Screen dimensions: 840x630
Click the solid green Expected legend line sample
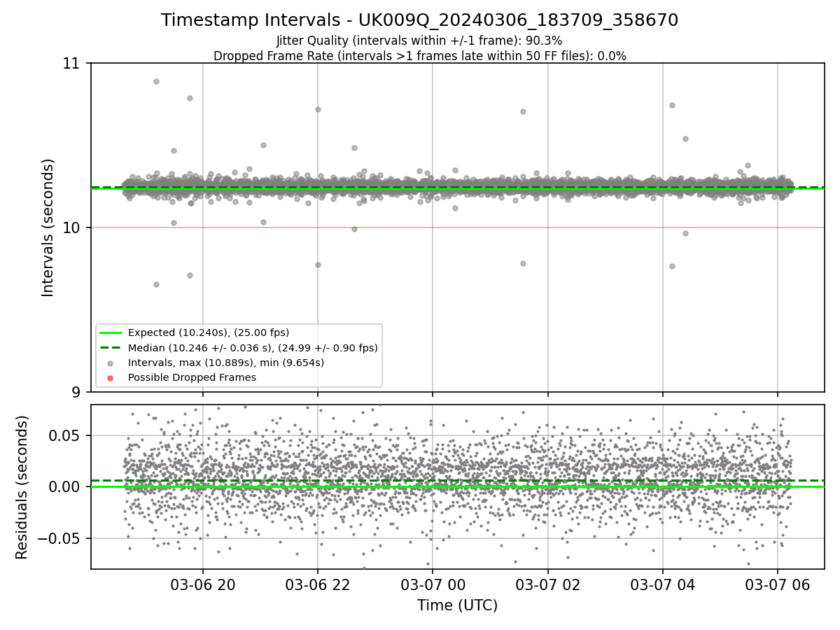click(111, 332)
